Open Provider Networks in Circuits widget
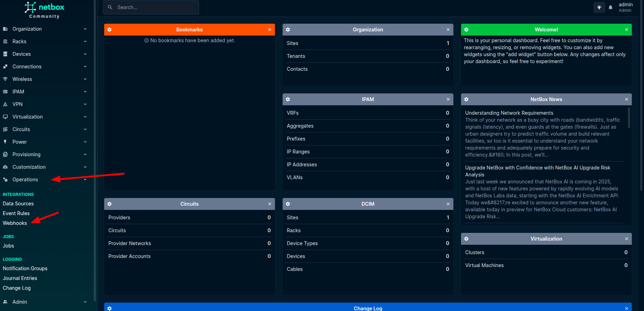 (x=130, y=243)
